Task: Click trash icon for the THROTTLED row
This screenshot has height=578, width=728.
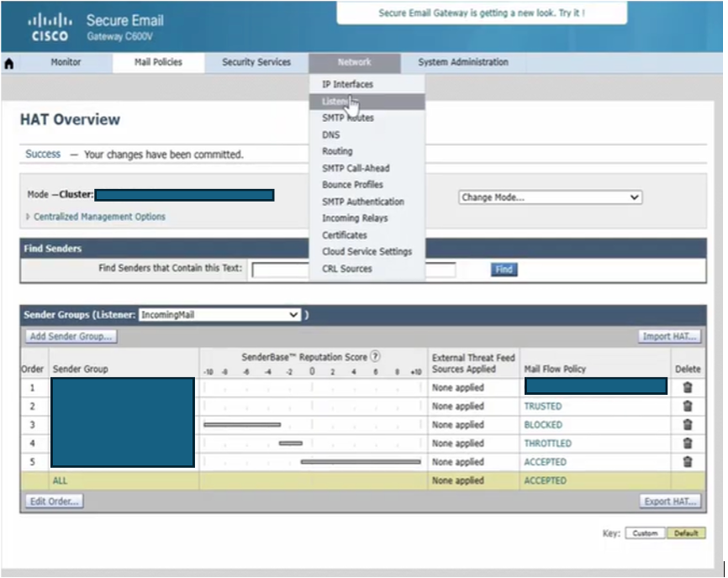Action: tap(687, 443)
